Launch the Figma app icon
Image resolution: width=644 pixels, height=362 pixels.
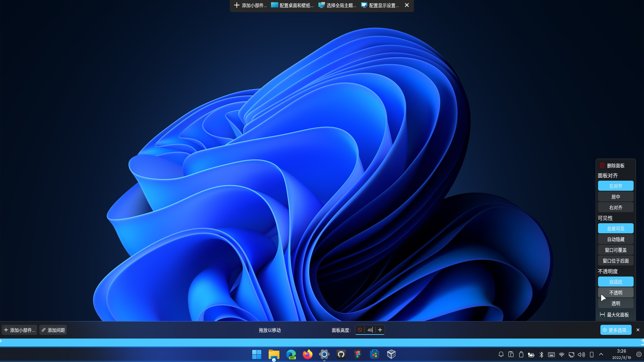pos(358,354)
